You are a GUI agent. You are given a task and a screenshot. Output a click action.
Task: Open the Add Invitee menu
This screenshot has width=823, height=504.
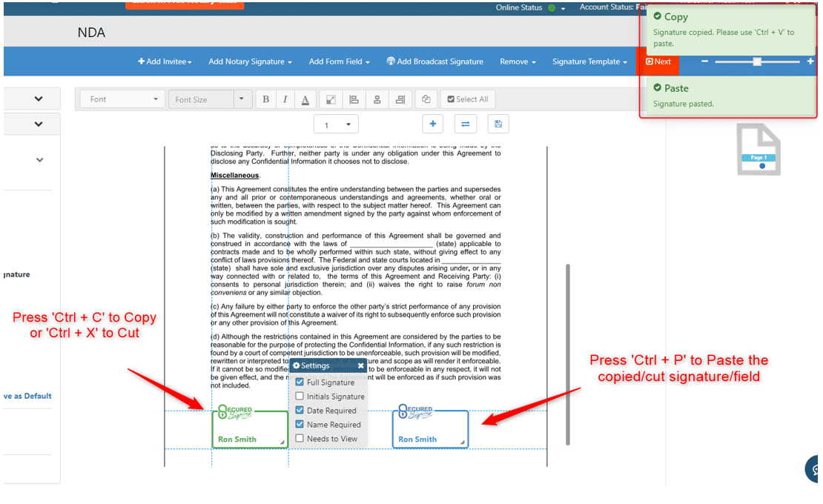pos(165,62)
